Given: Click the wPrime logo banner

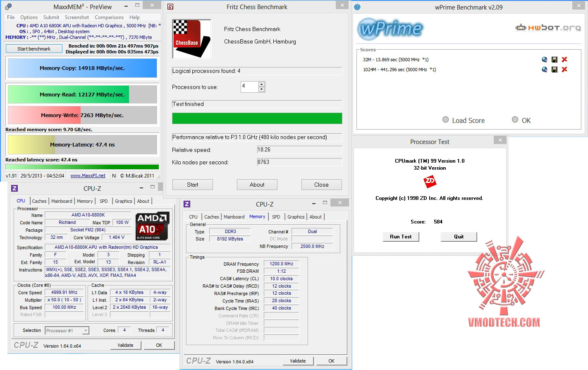Looking at the screenshot, I should point(390,29).
